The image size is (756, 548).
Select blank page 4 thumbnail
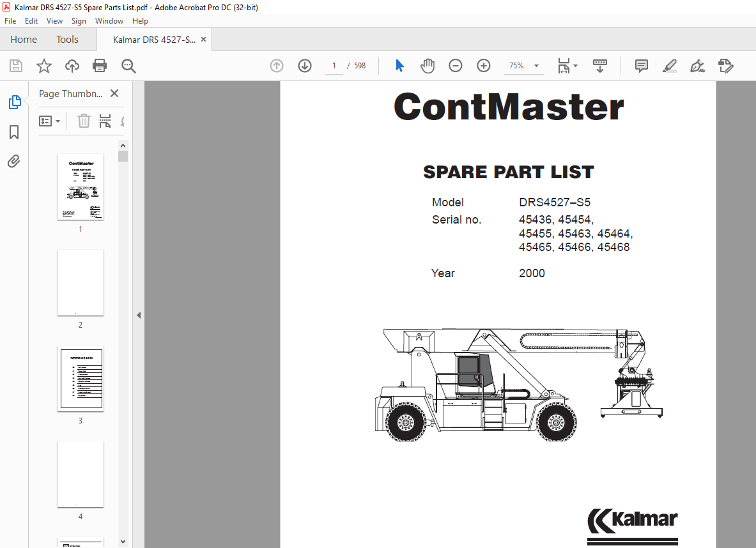click(81, 475)
